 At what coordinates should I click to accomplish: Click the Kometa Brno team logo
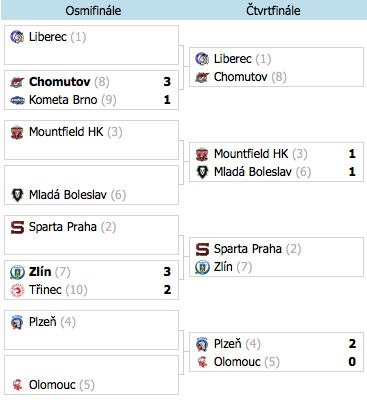[x=17, y=100]
